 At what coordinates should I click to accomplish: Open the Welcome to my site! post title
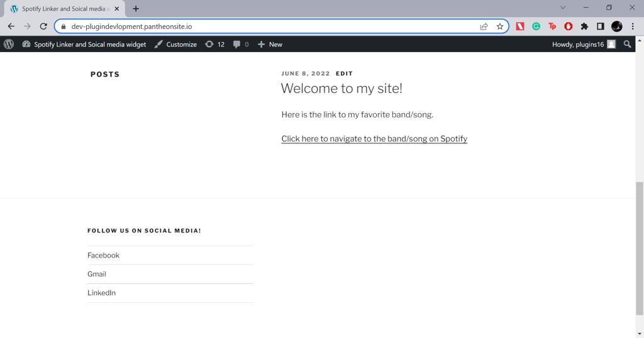point(341,88)
